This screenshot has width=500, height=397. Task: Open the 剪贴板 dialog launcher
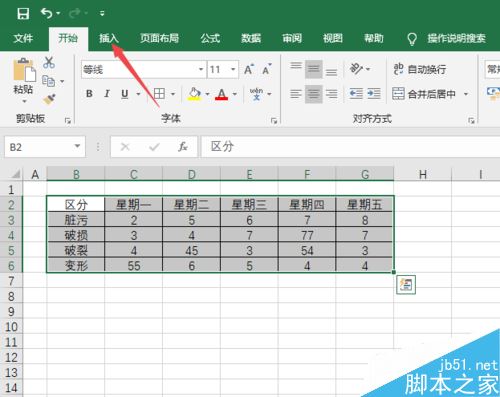tap(68, 120)
